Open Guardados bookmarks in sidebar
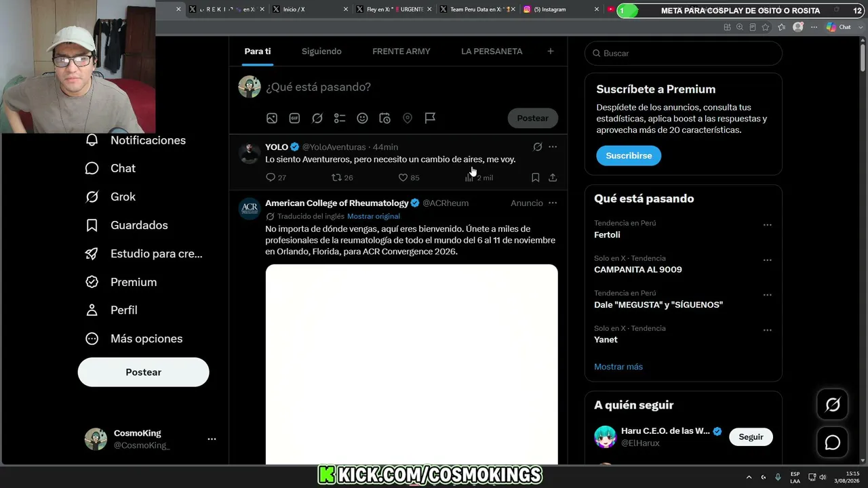This screenshot has height=488, width=868. click(126, 225)
